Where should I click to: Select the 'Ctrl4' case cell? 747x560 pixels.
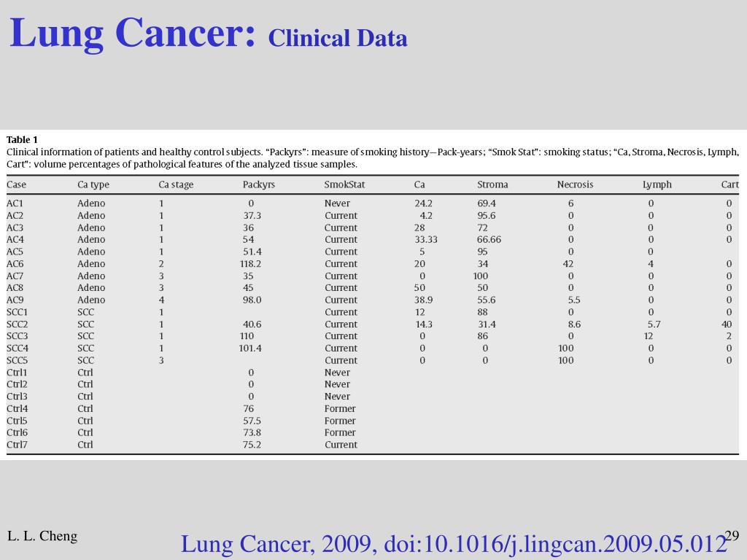17,408
